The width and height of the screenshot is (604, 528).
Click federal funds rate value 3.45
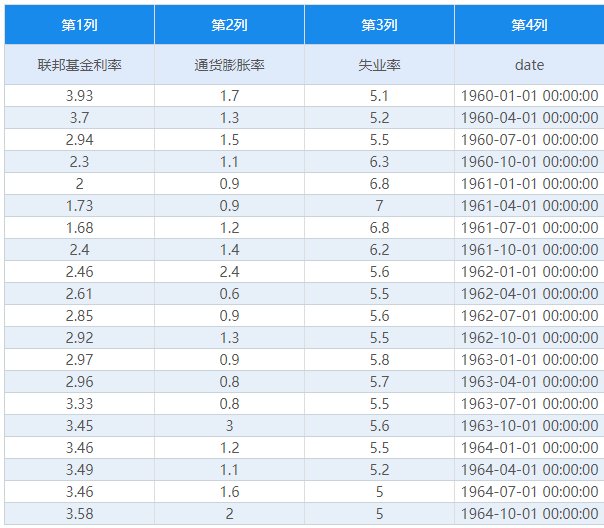(x=79, y=425)
